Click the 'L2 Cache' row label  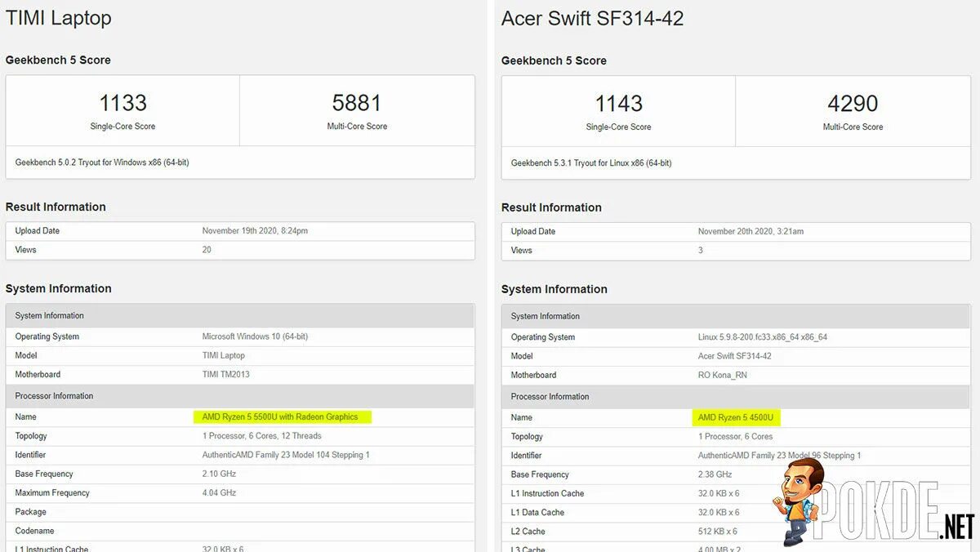click(528, 532)
